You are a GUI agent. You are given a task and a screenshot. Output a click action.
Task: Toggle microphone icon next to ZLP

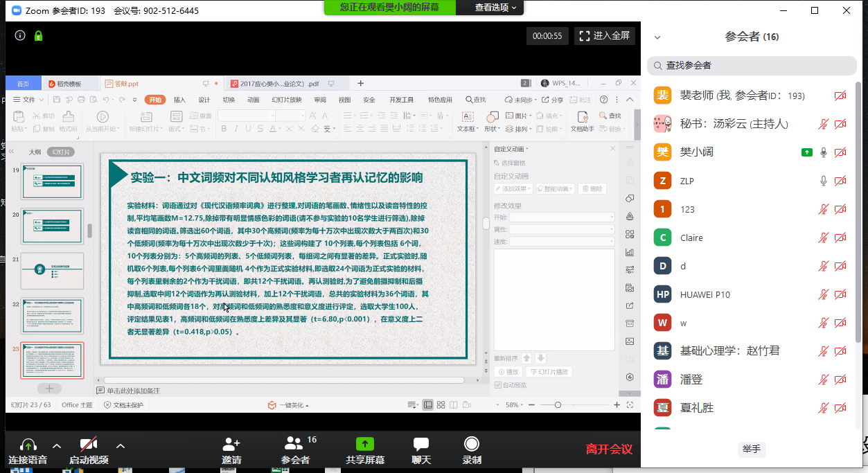(x=824, y=181)
